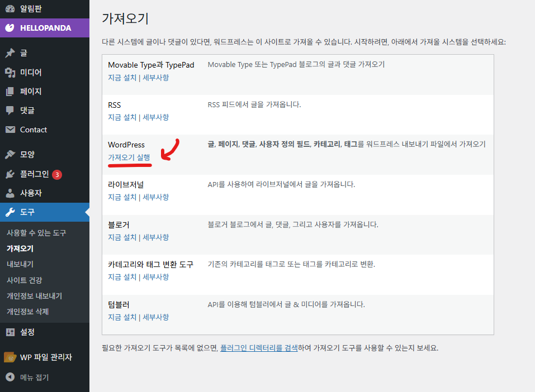Click the 'API를 사용하여 라이브저널에서 글을 가져옵니다.' description
Screen dimensions: 535x392
point(282,184)
